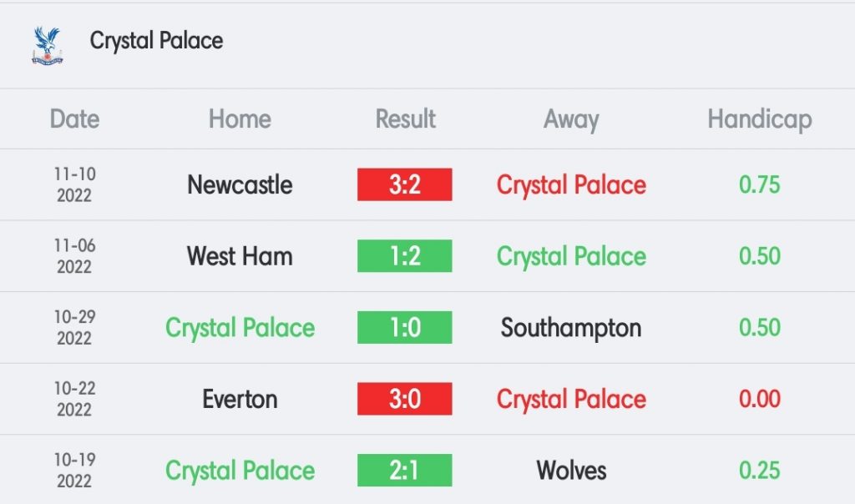Select the Result column header
Image resolution: width=855 pixels, height=504 pixels.
pyautogui.click(x=405, y=118)
